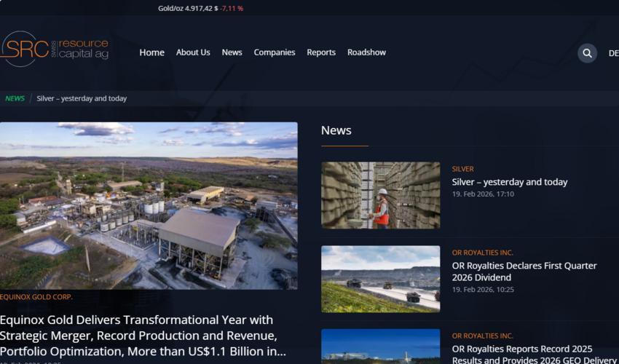Go to the Home menu item
Image resolution: width=619 pixels, height=364 pixels.
pyautogui.click(x=151, y=52)
